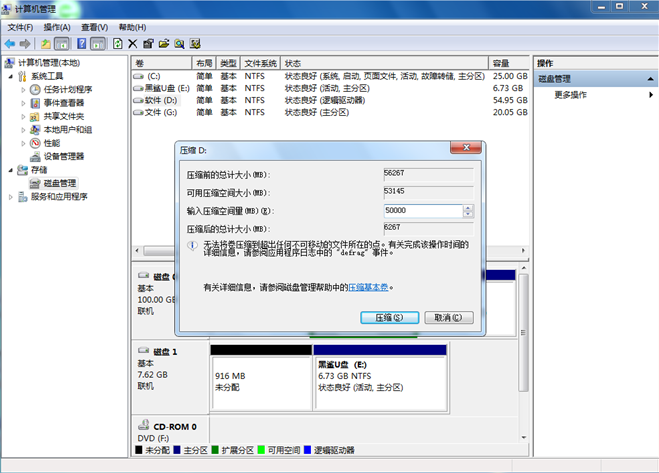Expand the 服务和应用程序 node

click(11, 197)
